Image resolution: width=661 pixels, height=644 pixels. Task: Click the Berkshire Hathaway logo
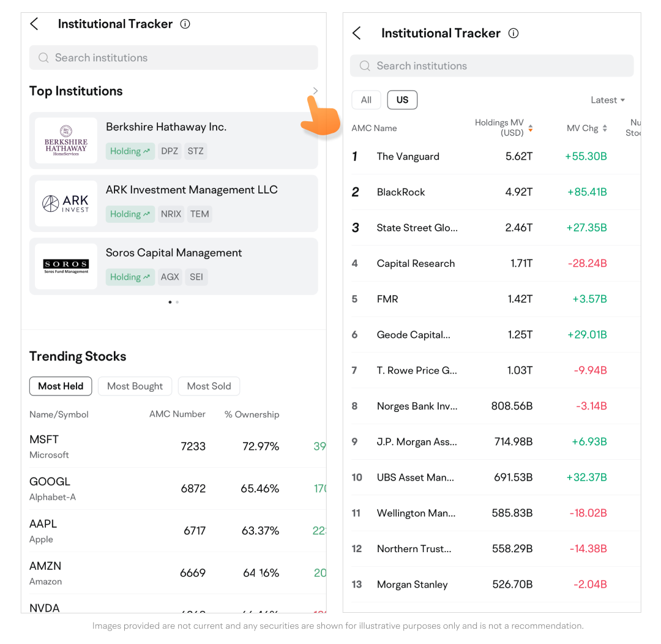pos(66,140)
